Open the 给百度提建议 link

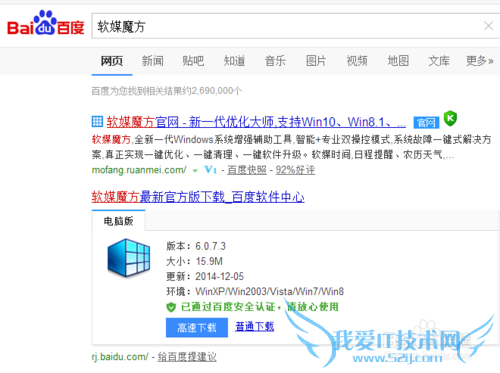point(187,357)
